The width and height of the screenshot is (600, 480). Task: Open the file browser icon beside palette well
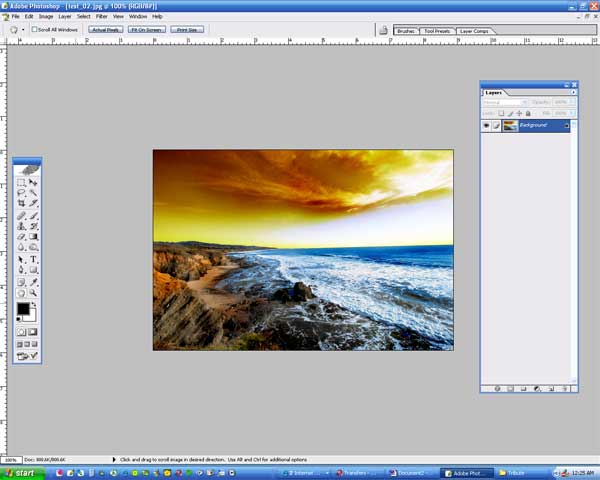pyautogui.click(x=383, y=30)
